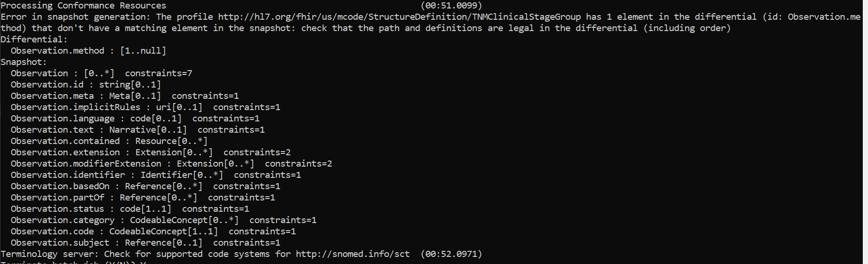
Task: Click the 00:52.0971 timestamp
Action: pos(451,254)
